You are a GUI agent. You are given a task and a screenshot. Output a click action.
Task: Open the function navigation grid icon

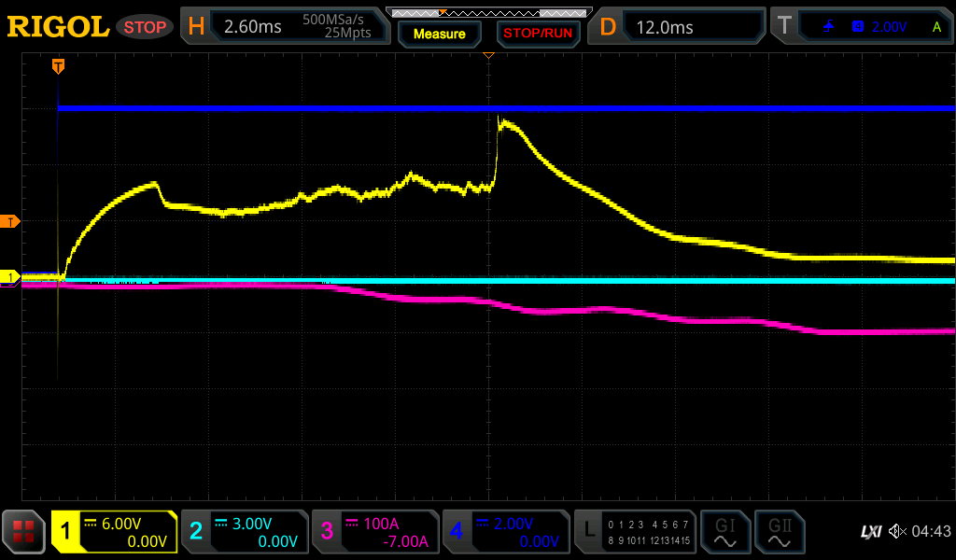tap(23, 532)
